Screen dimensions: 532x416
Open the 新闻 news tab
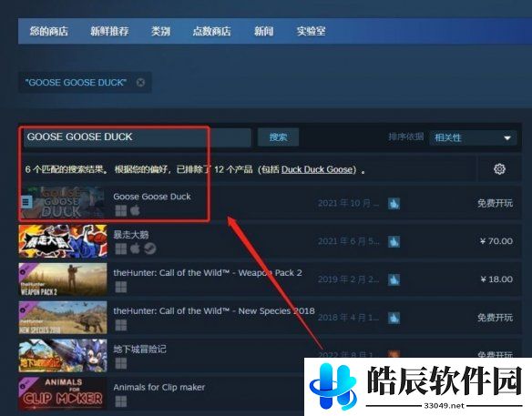click(263, 31)
